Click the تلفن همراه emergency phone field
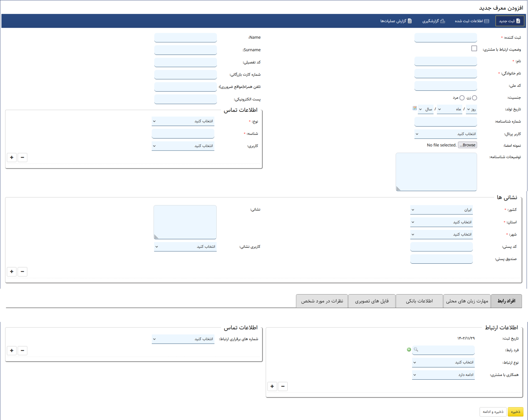Screen dimensions: 528x420 tap(186, 87)
